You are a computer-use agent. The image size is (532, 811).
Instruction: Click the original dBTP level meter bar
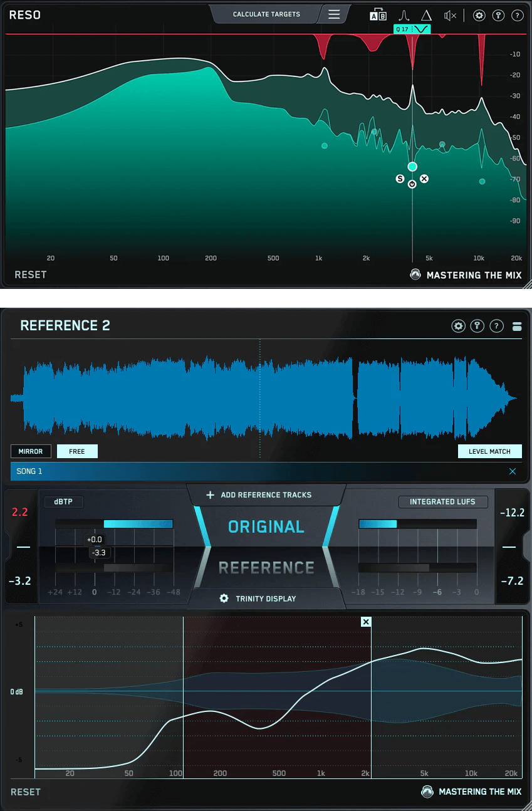(x=114, y=524)
